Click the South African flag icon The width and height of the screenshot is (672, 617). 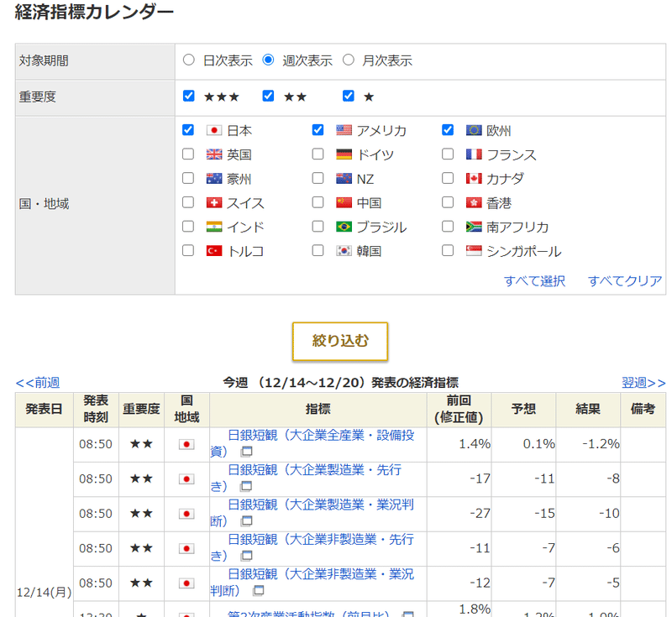click(474, 227)
